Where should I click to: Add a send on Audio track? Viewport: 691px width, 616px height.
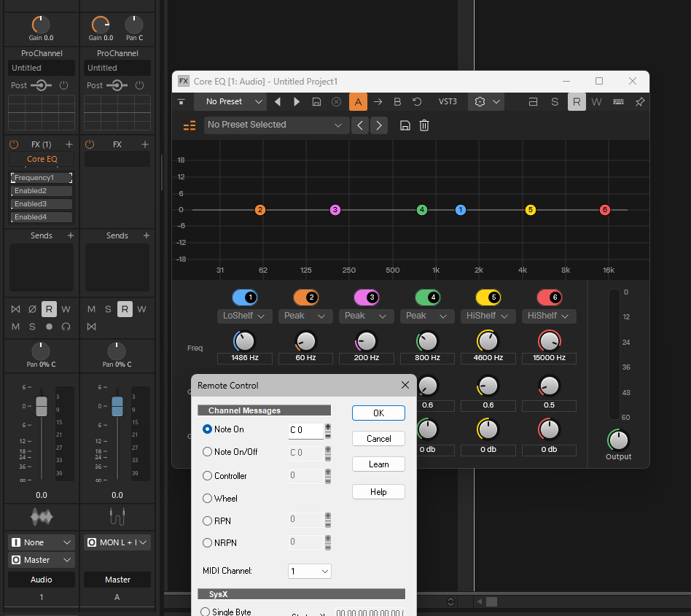click(71, 235)
